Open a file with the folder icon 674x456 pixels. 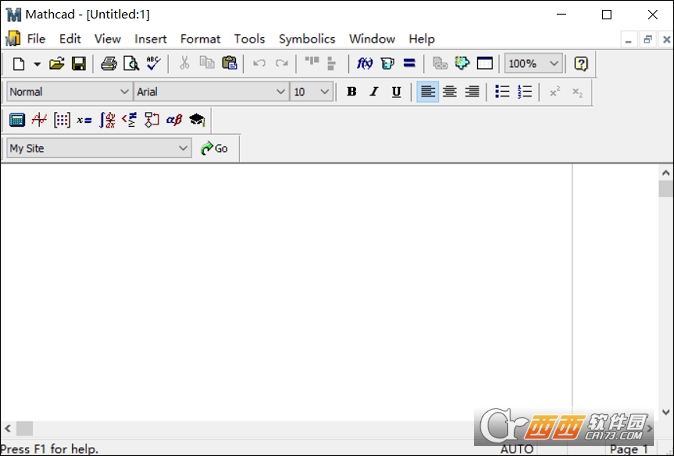pos(56,64)
